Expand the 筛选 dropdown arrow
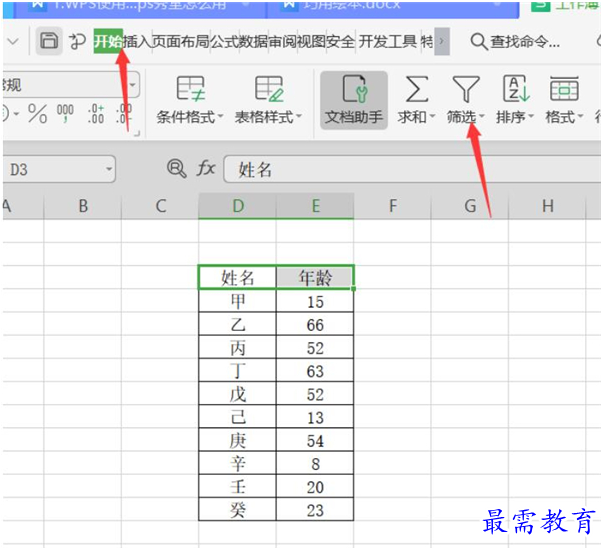The height and width of the screenshot is (553, 604). tap(482, 116)
